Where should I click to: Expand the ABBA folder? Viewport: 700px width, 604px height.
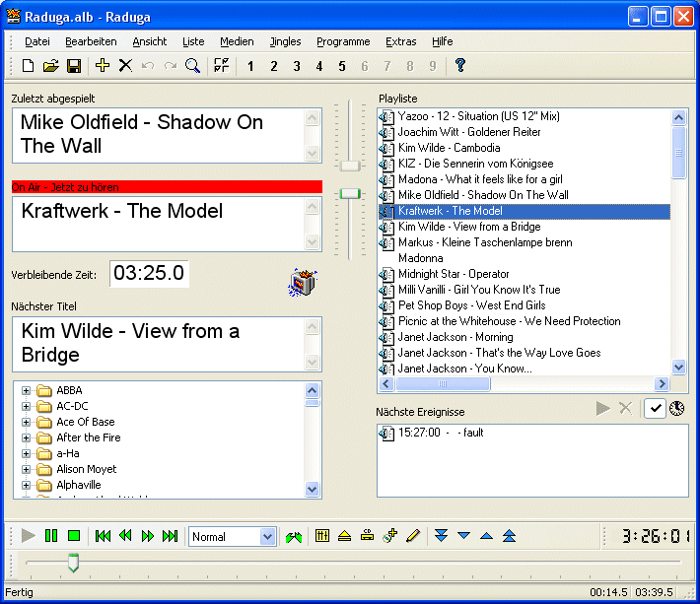pos(26,391)
